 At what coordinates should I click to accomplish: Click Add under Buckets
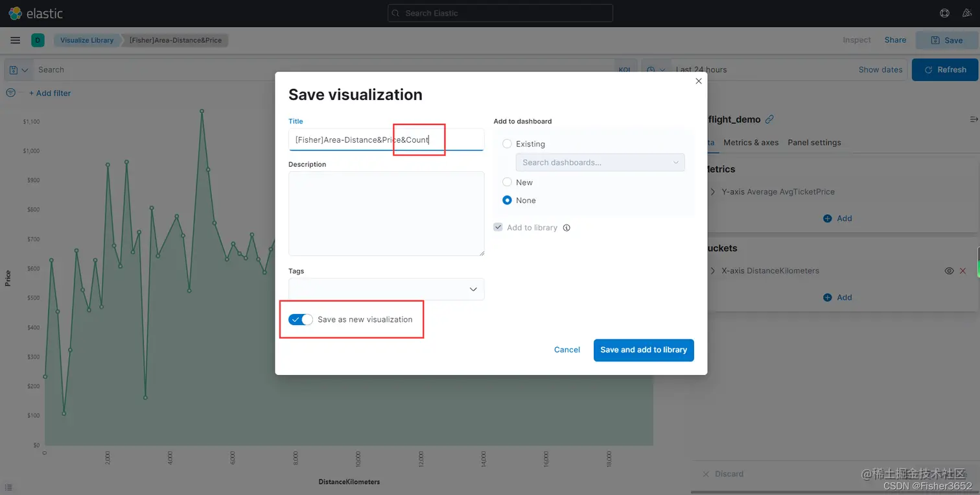[x=837, y=297]
